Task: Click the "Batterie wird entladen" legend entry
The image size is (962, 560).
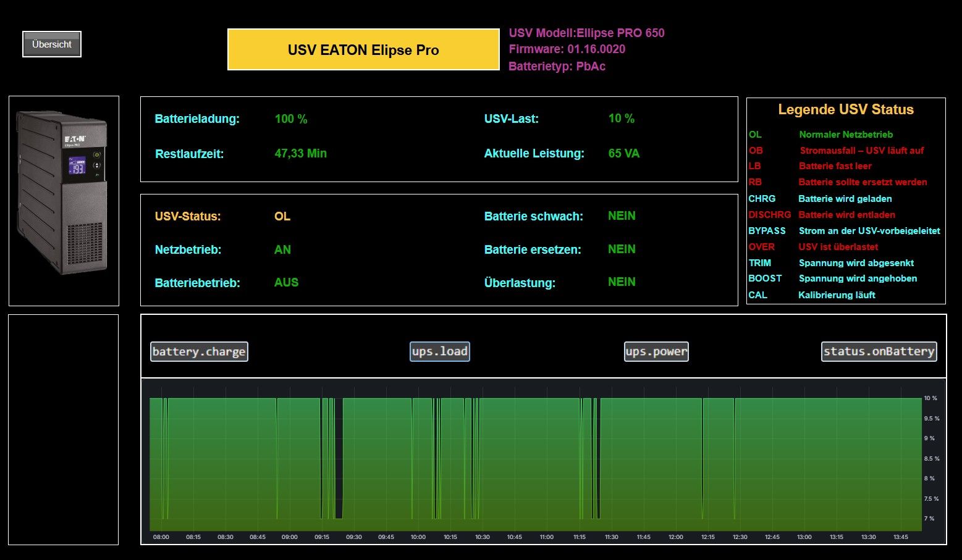Action: coord(846,215)
